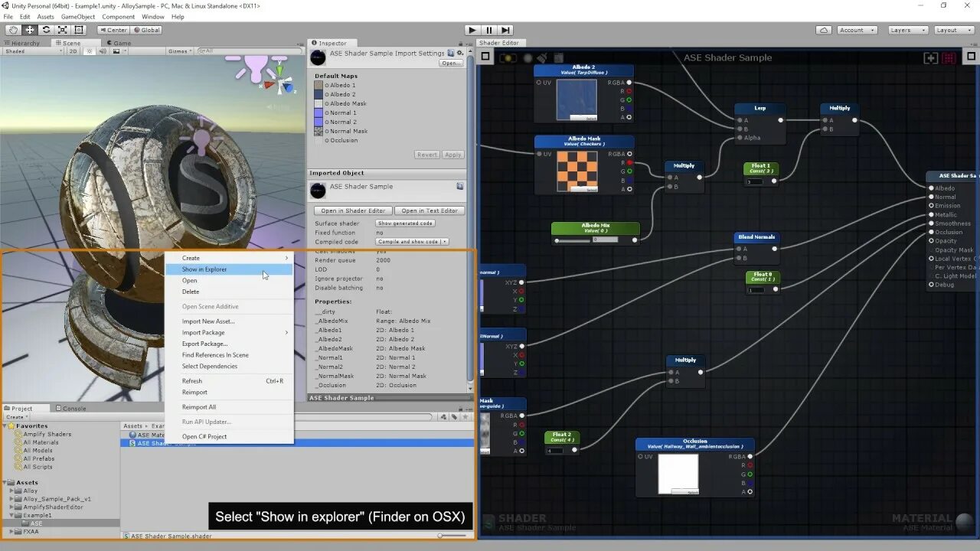The height and width of the screenshot is (551, 980).
Task: Click Albedo Mask checkers texture thumbnail
Action: [x=576, y=171]
